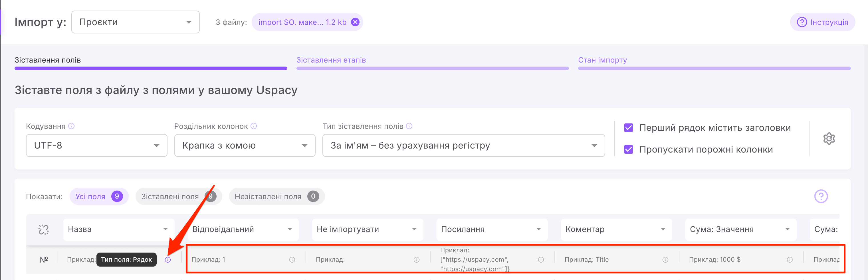Show only Незіставлені поля
Image resolution: width=868 pixels, height=280 pixels.
[x=277, y=196]
